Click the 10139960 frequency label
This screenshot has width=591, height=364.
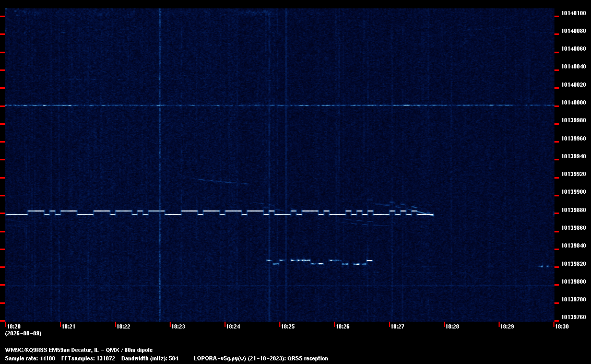click(573, 138)
